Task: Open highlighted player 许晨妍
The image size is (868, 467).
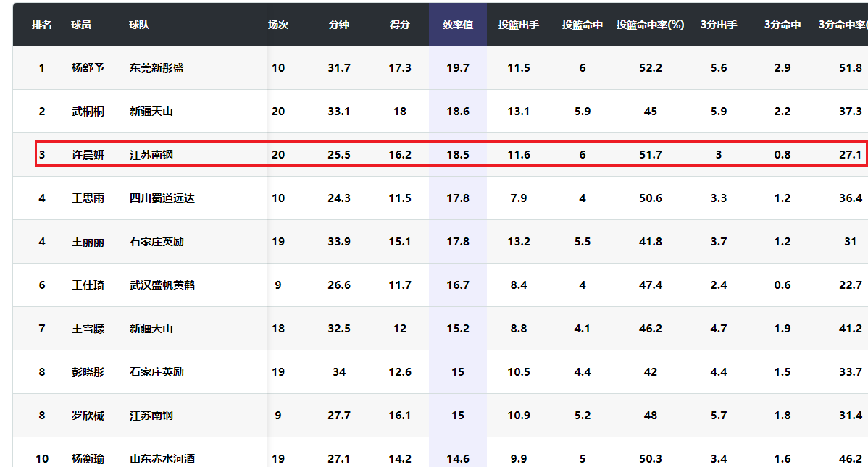Action: coord(88,155)
